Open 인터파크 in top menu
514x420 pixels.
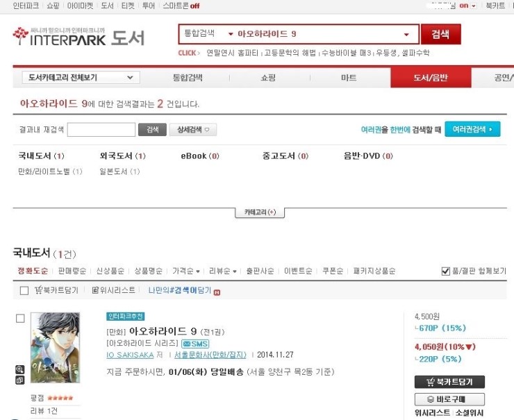click(x=26, y=6)
